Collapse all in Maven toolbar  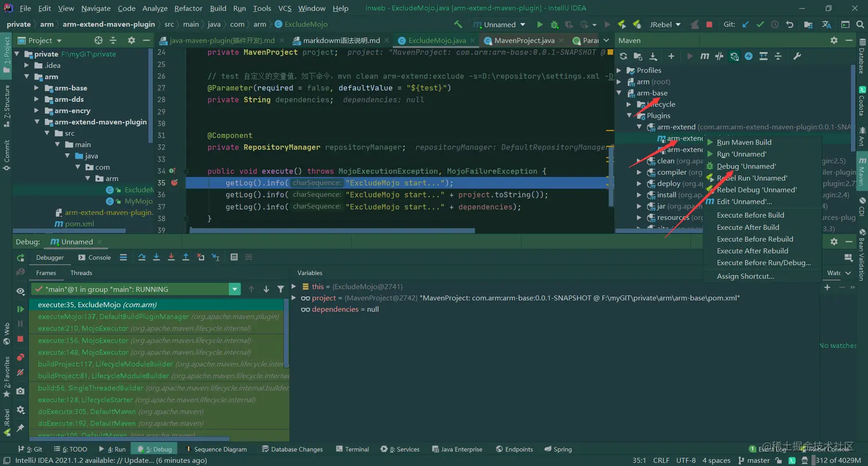point(778,56)
